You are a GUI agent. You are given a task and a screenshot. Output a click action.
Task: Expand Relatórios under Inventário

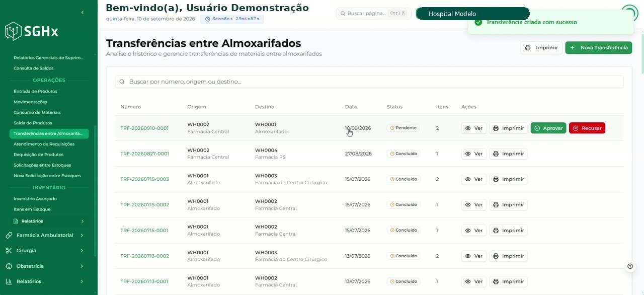(x=49, y=221)
